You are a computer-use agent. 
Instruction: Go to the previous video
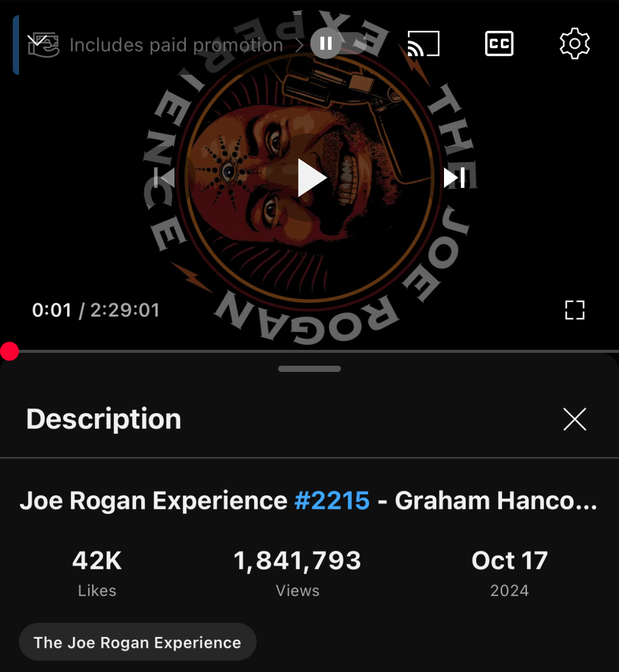point(165,177)
